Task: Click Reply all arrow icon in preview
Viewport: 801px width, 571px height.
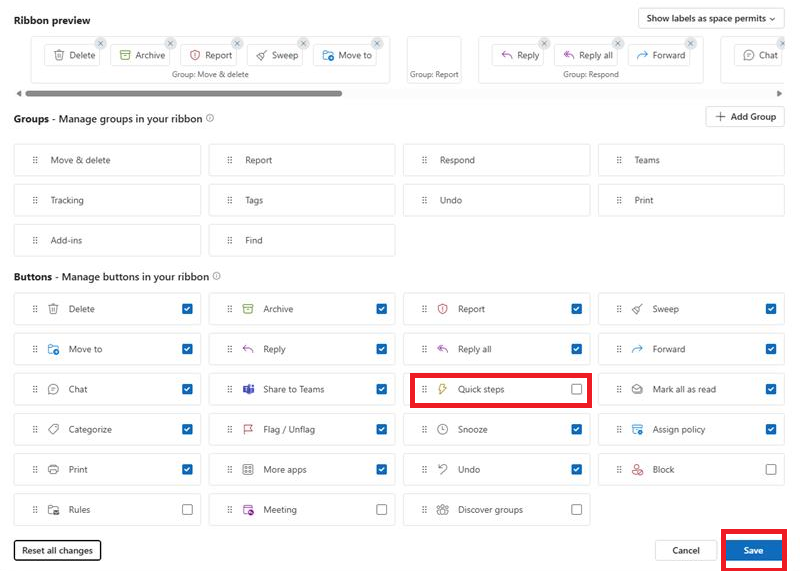Action: coord(569,55)
